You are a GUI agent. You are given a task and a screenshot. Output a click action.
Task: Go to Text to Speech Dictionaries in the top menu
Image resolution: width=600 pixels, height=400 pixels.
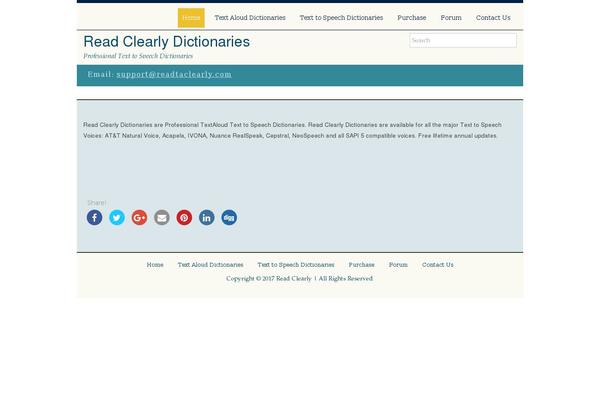point(341,18)
